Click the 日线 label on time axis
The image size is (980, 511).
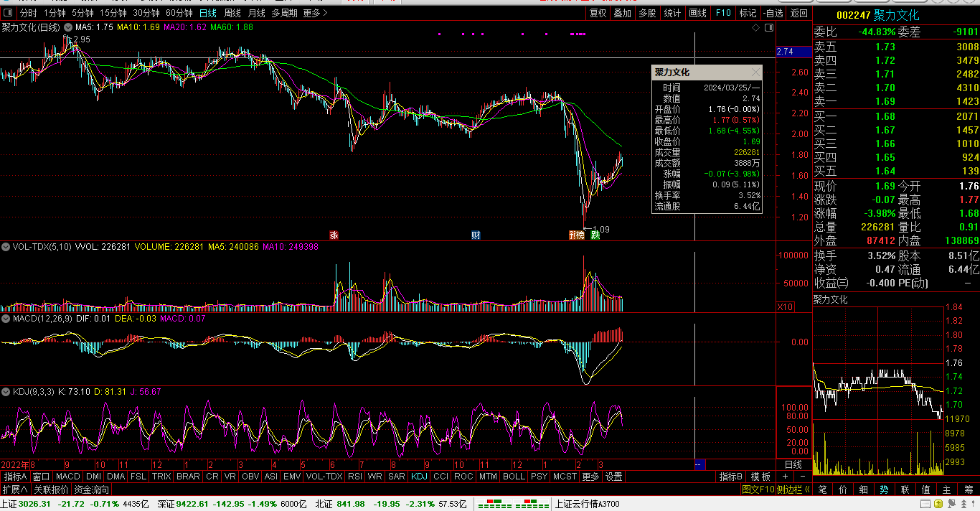pos(792,465)
